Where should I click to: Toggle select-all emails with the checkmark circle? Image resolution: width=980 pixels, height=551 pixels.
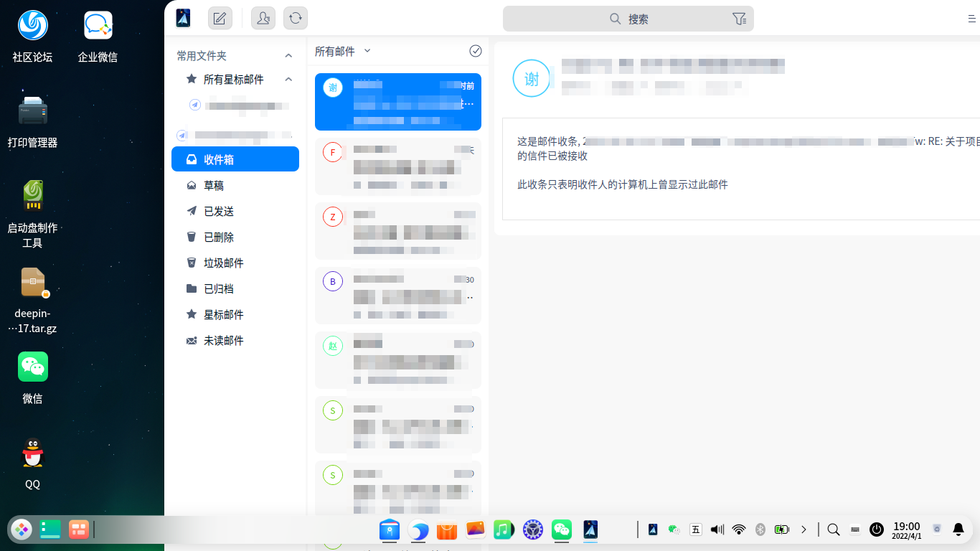point(475,51)
